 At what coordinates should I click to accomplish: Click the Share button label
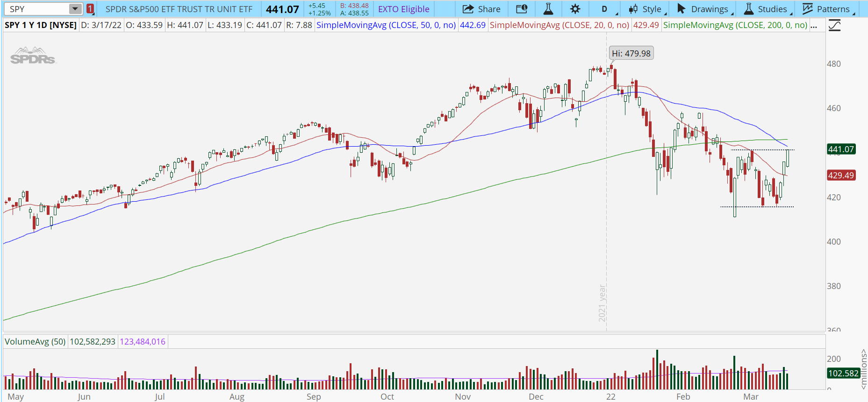tap(489, 9)
